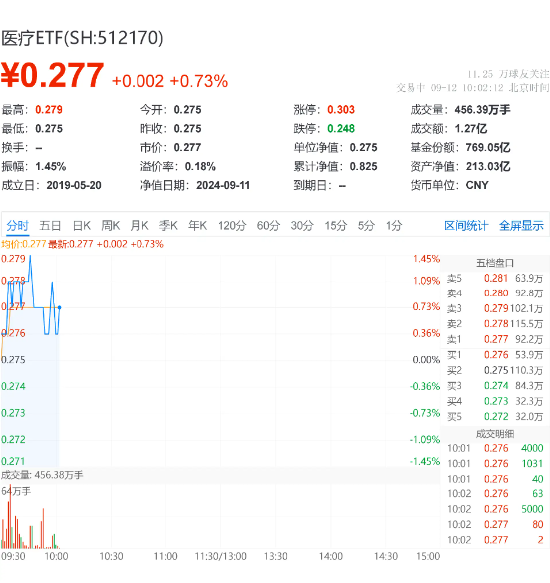
Task: Click the 净值日期 2024-09-11
Action: click(x=223, y=185)
